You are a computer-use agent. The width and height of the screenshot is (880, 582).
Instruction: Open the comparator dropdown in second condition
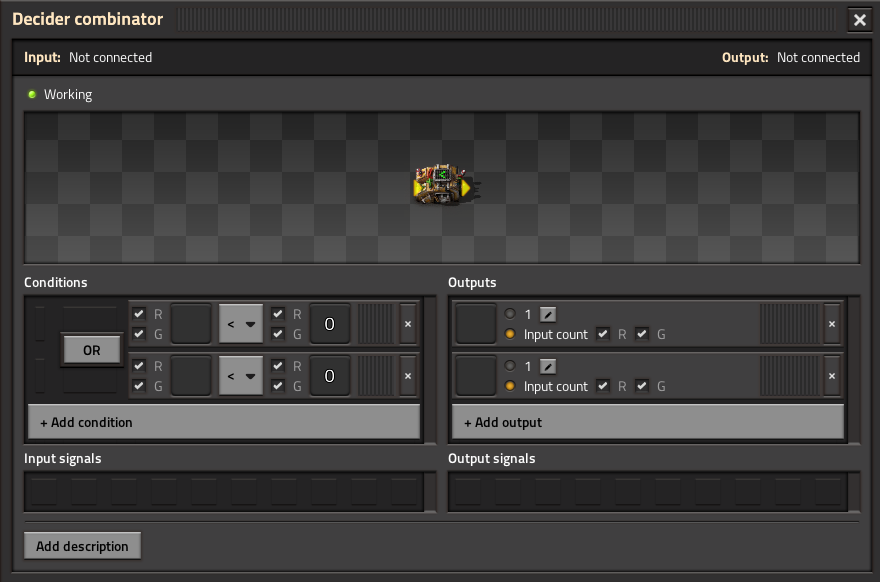click(x=240, y=376)
